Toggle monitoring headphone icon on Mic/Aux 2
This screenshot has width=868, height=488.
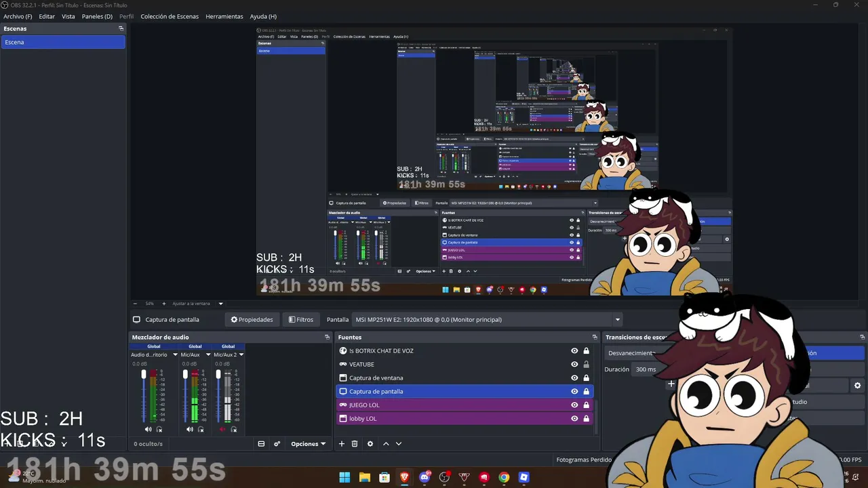click(234, 429)
